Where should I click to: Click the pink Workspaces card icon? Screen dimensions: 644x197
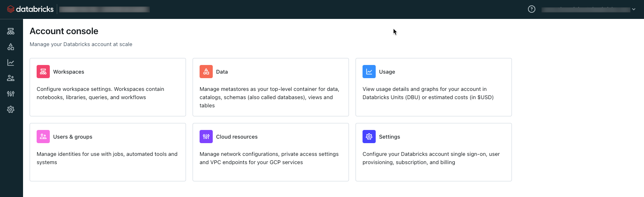tap(43, 72)
